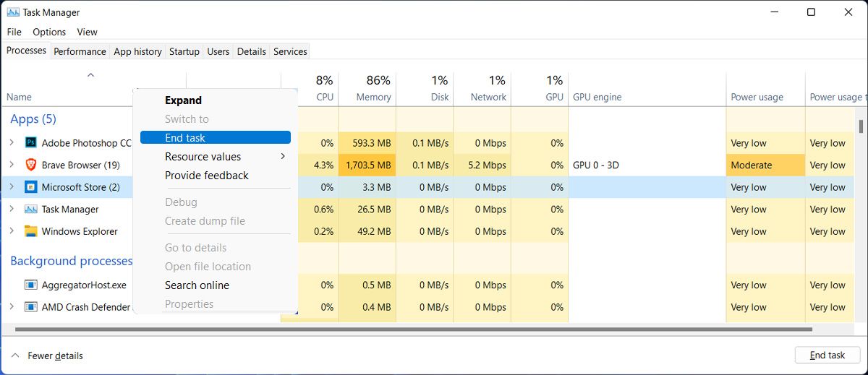The height and width of the screenshot is (375, 868).
Task: Sort by the Memory column header
Action: [367, 88]
